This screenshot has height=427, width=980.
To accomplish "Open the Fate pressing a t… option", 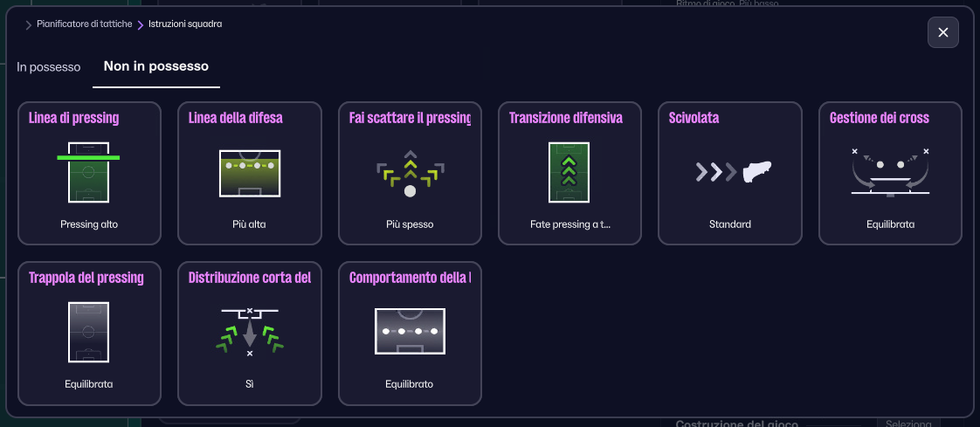I will click(x=569, y=224).
